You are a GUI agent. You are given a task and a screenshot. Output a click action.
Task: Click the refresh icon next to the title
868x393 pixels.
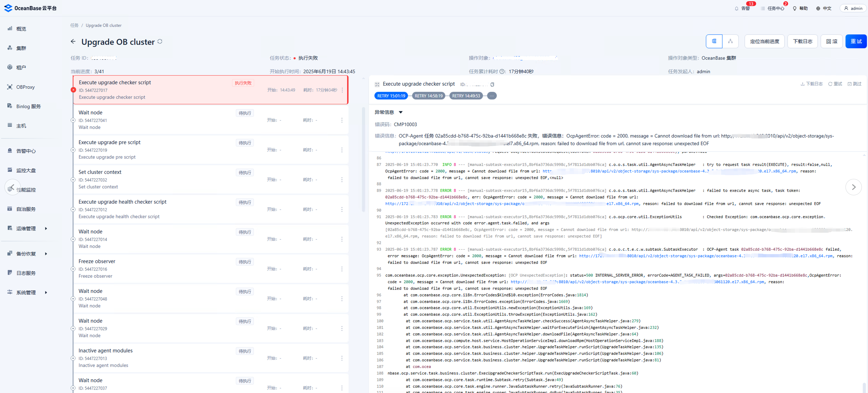point(160,42)
